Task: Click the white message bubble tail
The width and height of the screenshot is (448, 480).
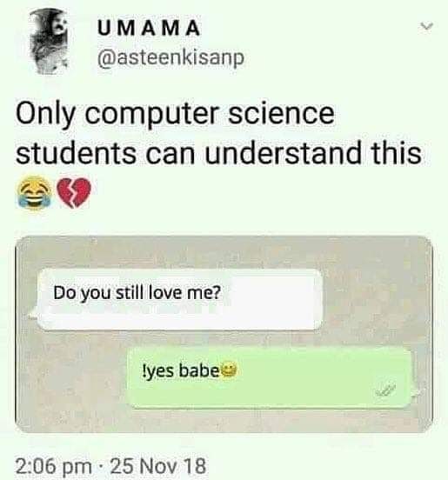Action: pyautogui.click(x=33, y=314)
